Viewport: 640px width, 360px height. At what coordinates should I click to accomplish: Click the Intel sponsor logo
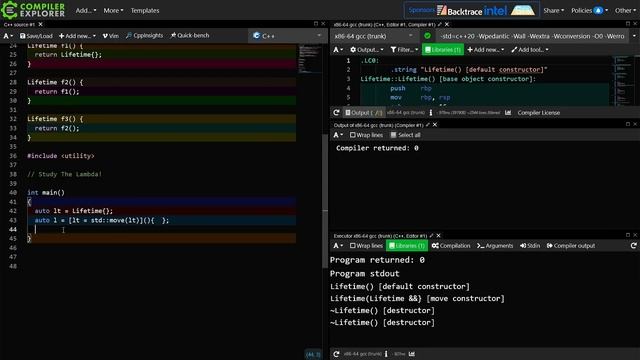click(495, 11)
